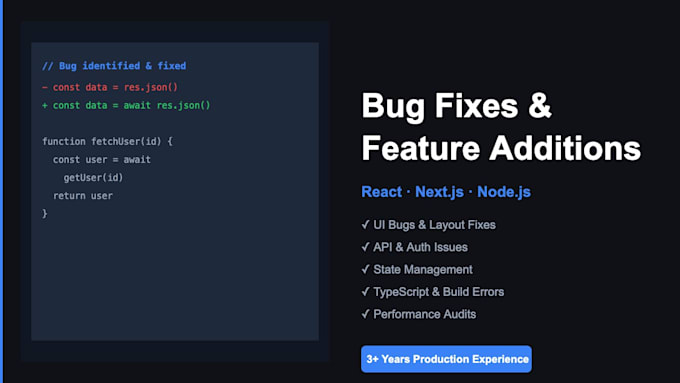Select 'API & Auth Issues' list item
The height and width of the screenshot is (383, 680).
point(415,247)
